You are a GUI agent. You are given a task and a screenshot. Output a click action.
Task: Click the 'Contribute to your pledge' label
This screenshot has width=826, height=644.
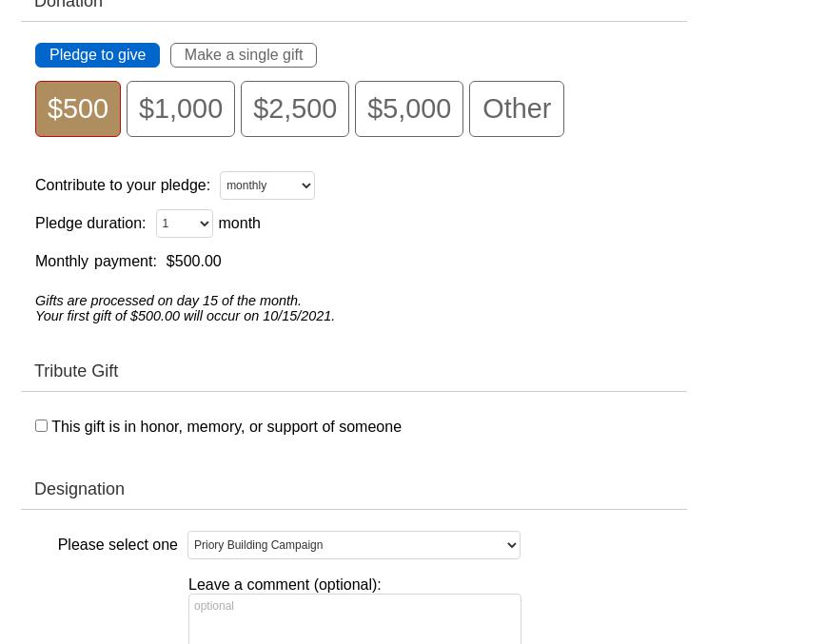123,185
